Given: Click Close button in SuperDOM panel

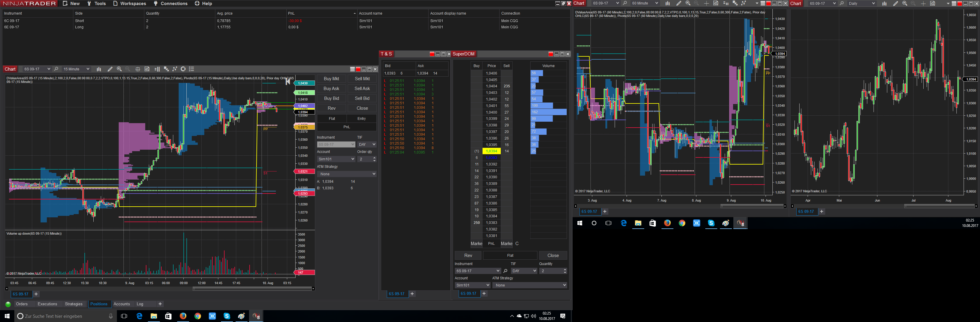Looking at the screenshot, I should [x=553, y=256].
